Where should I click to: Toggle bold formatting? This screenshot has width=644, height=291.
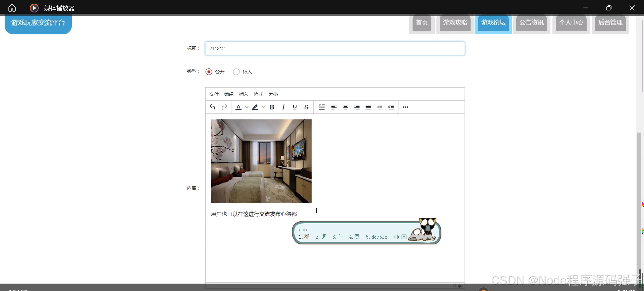tap(272, 107)
